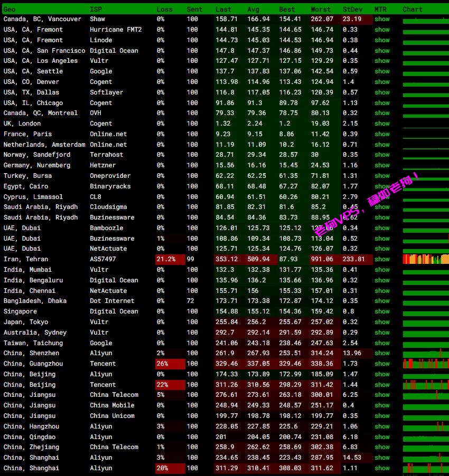Show MTR for India Mumbai Vultr
This screenshot has height=476, width=449.
pos(382,270)
